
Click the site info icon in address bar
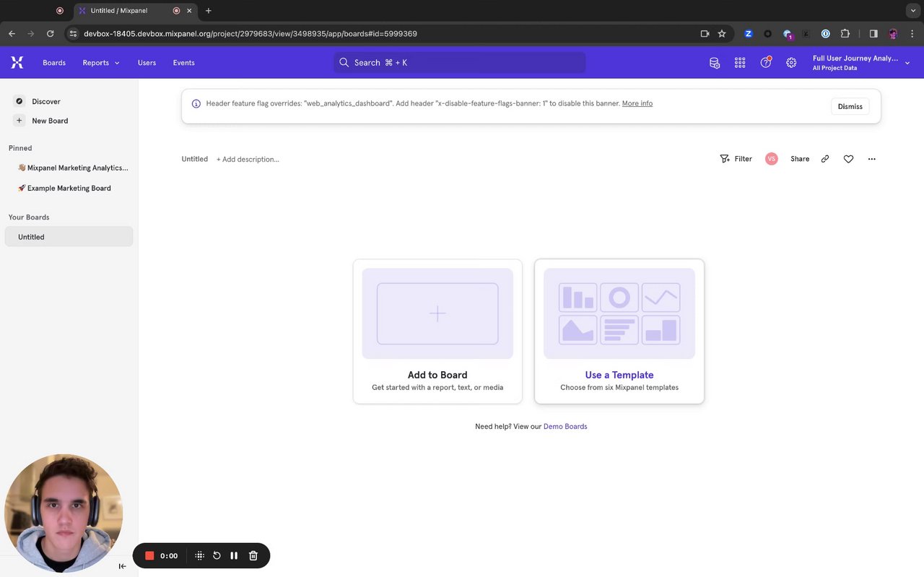(x=73, y=33)
